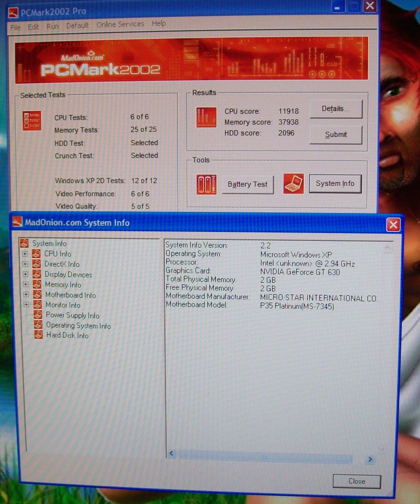Expand the DirectX Info node
Viewport: 420px width, 504px height.
pyautogui.click(x=25, y=264)
